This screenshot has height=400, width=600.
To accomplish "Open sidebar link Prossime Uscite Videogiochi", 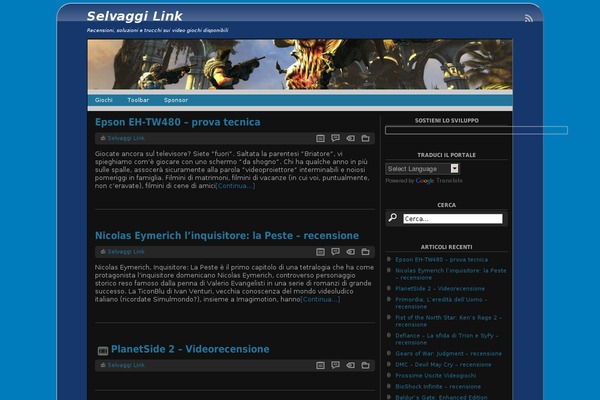I will pos(435,376).
